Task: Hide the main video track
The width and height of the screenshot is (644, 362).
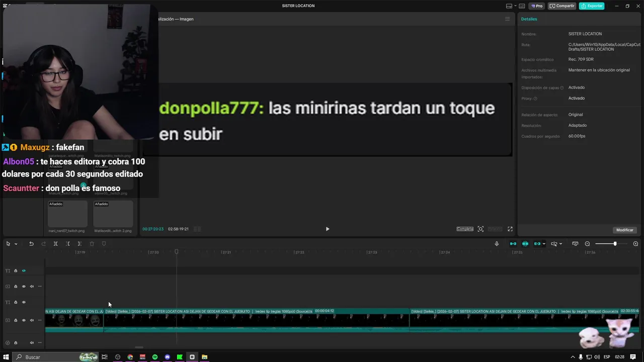Action: (x=24, y=320)
